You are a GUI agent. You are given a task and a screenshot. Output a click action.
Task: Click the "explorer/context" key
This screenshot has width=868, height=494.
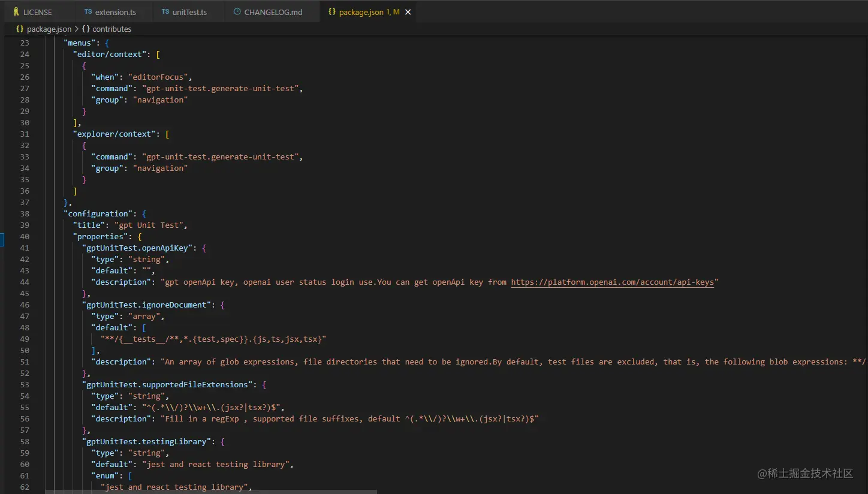114,134
